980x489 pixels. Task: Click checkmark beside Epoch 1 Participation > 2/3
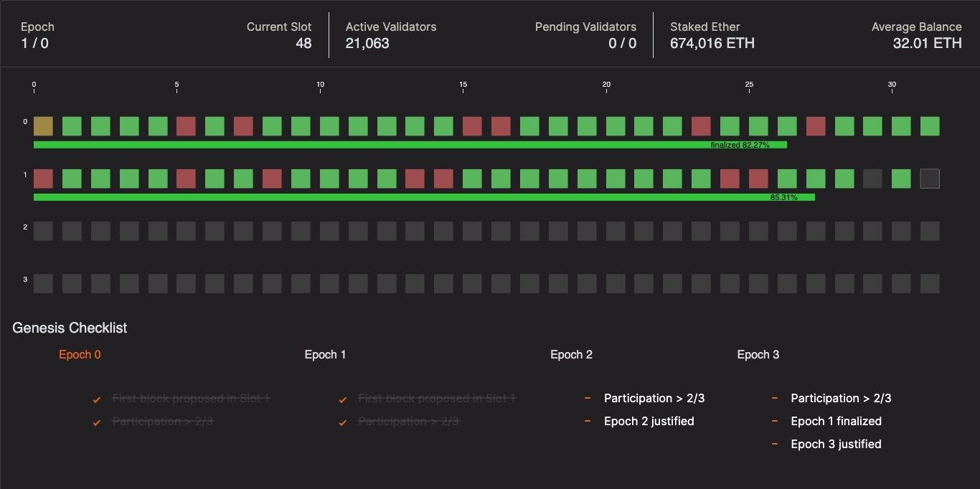(x=343, y=422)
